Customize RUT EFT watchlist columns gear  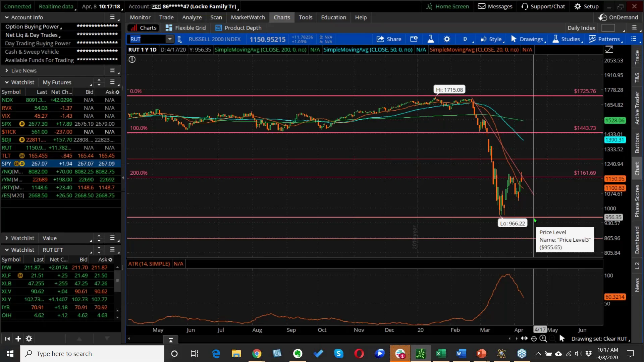point(110,260)
